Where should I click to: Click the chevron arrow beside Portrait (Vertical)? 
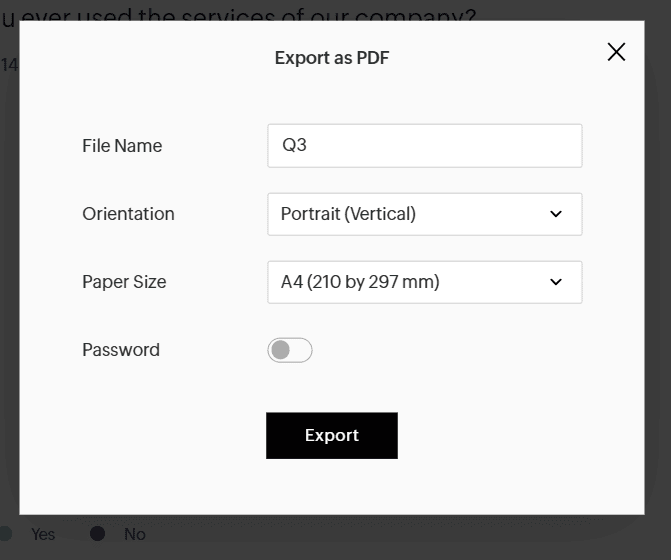[x=556, y=214]
